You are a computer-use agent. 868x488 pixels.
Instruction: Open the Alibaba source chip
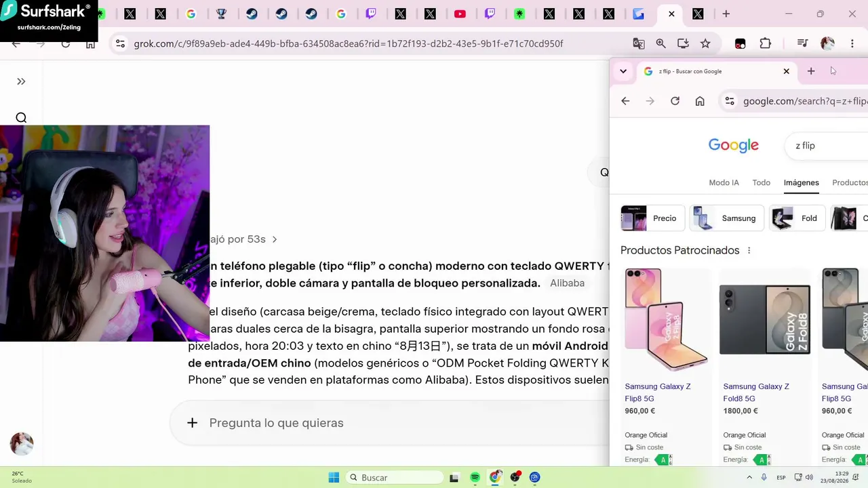(567, 283)
